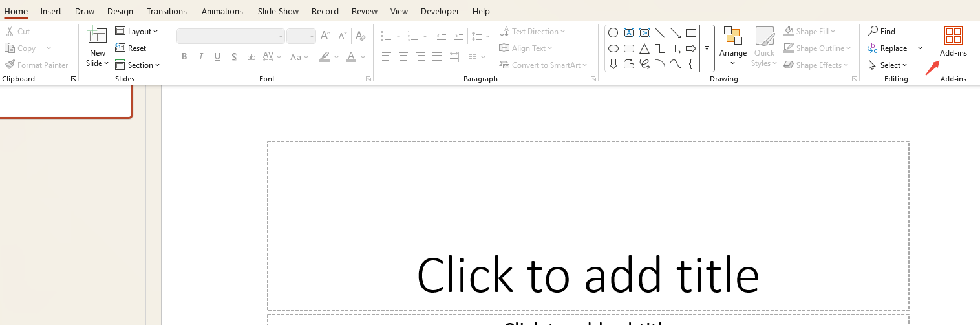Open the Developer tab
This screenshot has width=980, height=325.
tap(440, 11)
